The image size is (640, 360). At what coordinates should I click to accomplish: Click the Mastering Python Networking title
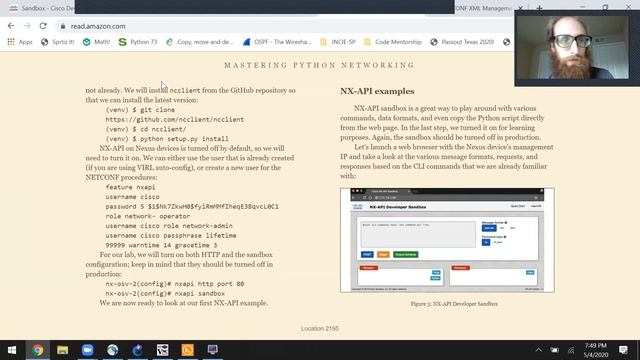[x=320, y=65]
